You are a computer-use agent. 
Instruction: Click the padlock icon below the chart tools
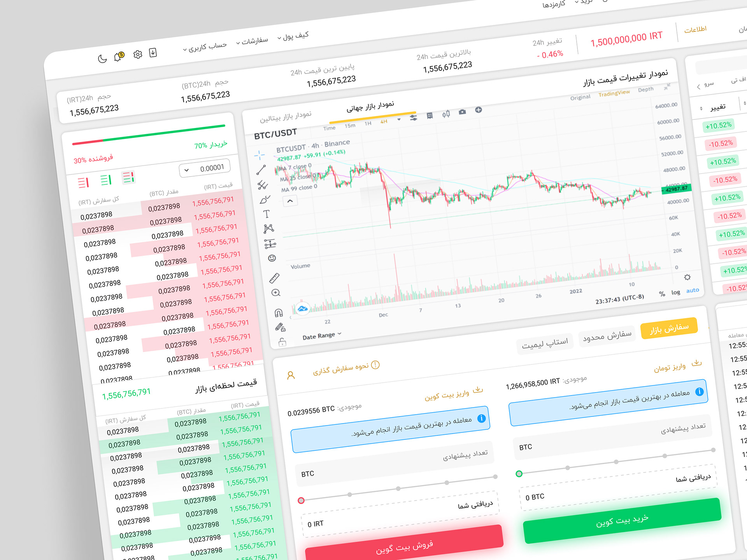282,342
